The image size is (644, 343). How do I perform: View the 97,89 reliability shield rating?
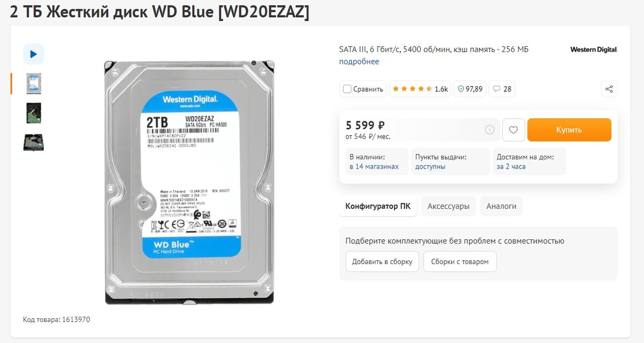[470, 89]
